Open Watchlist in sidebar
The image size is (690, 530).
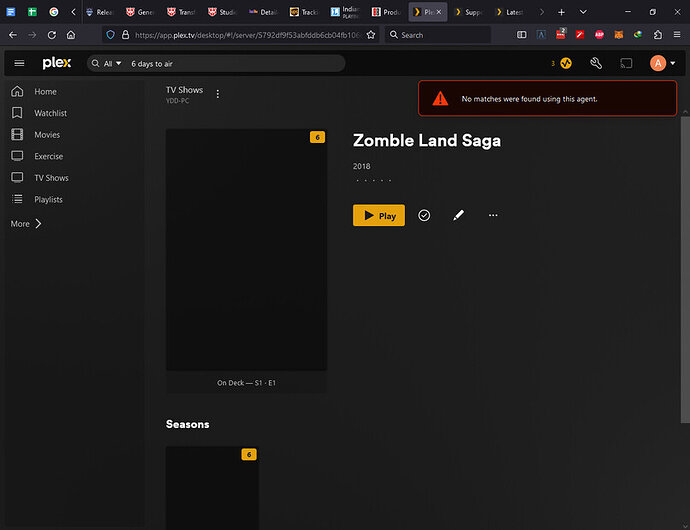tap(51, 113)
